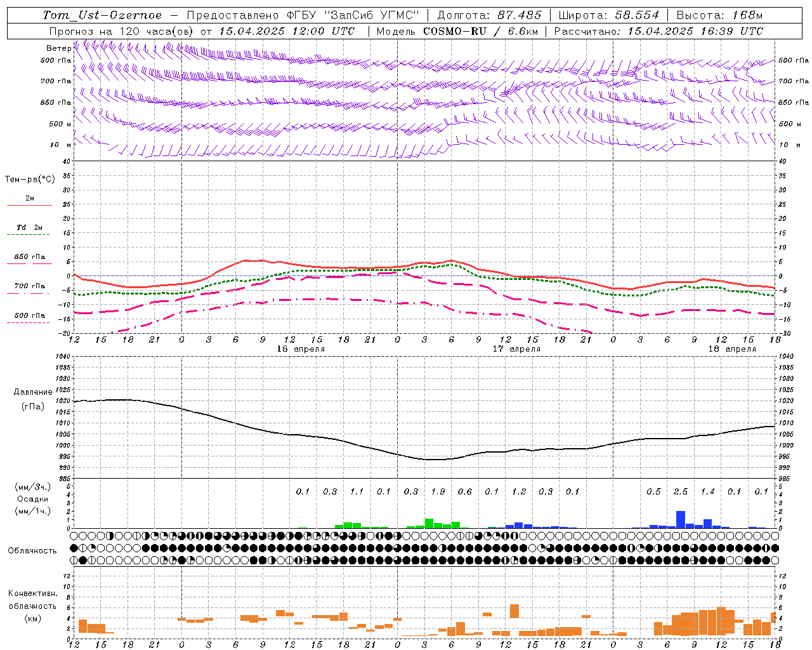Select the 0.6 precipitation total value
Image resolution: width=812 pixels, height=650 pixels.
(465, 492)
